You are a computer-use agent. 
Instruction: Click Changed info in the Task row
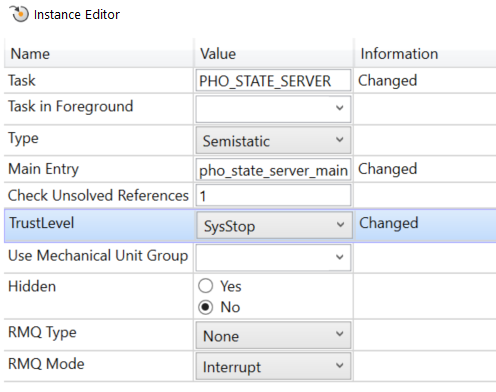tap(387, 81)
